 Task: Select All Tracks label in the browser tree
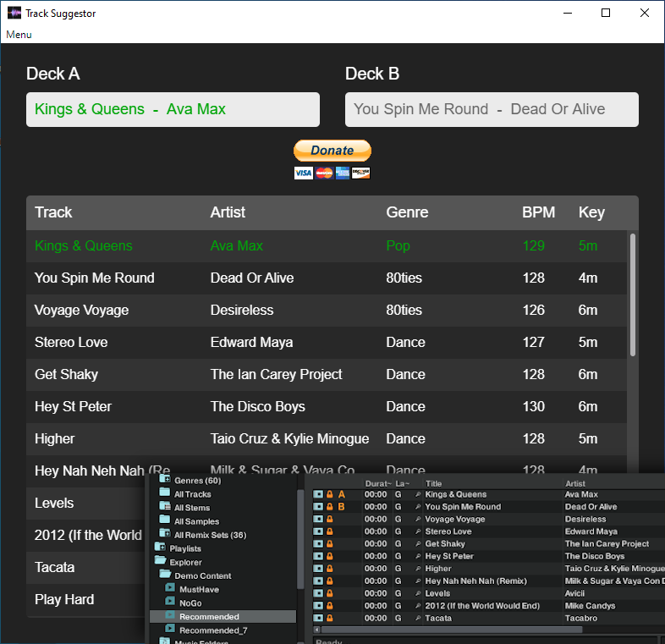(193, 494)
